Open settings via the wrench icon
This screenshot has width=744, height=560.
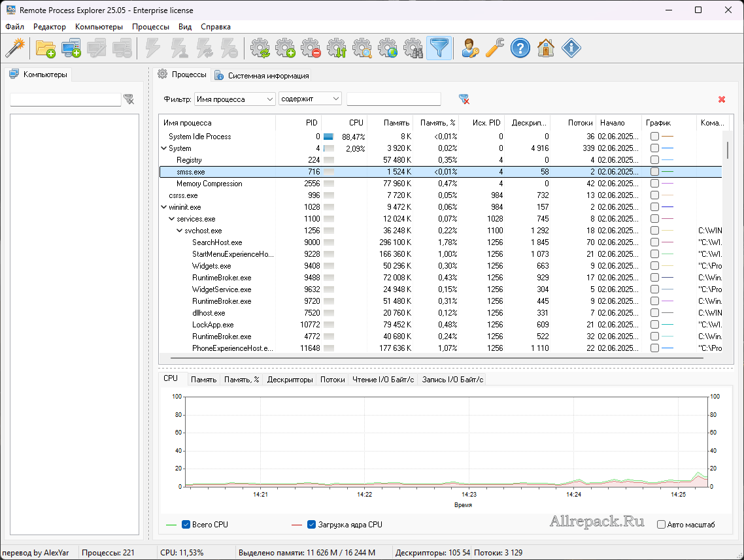(495, 48)
